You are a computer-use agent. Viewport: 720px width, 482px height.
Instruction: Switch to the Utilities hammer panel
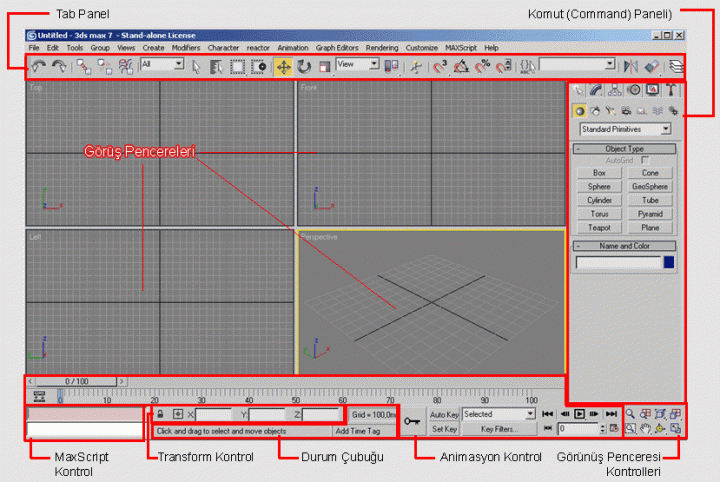[x=672, y=90]
